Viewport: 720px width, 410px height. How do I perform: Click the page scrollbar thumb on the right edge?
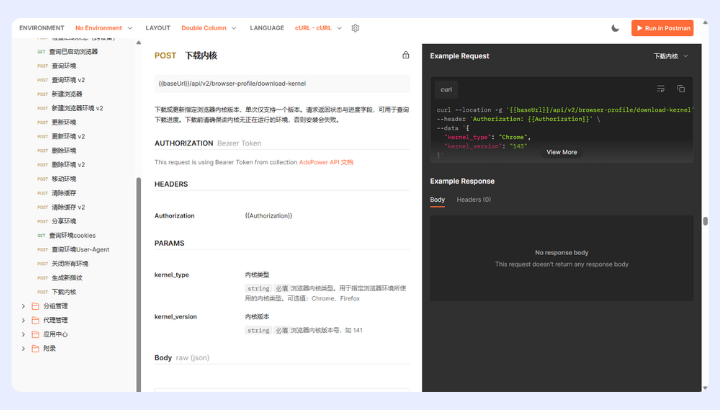705,221
